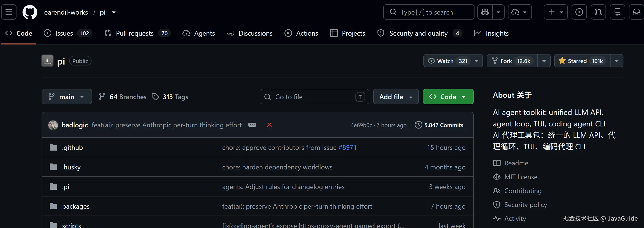Click the pi repository avatar image

click(x=47, y=61)
